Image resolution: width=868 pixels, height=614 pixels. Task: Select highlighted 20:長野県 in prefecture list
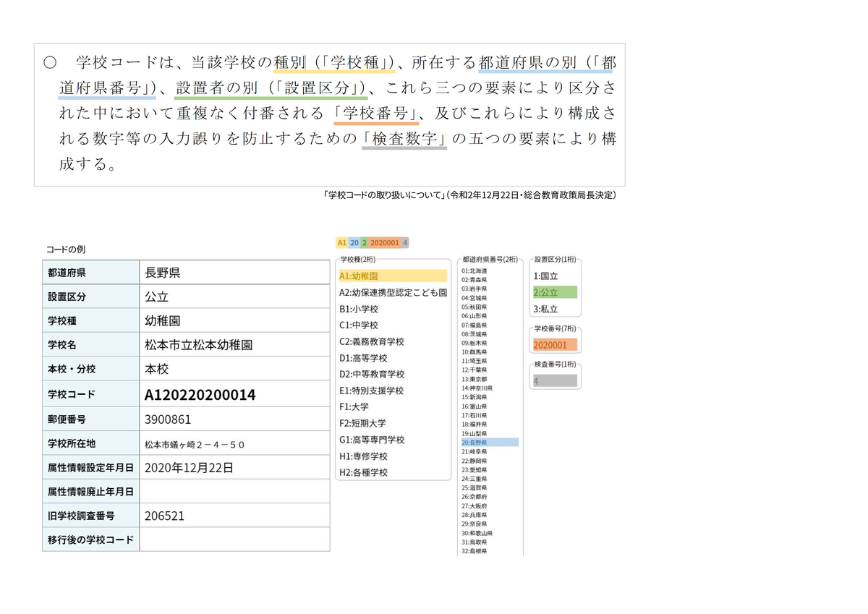pyautogui.click(x=490, y=442)
